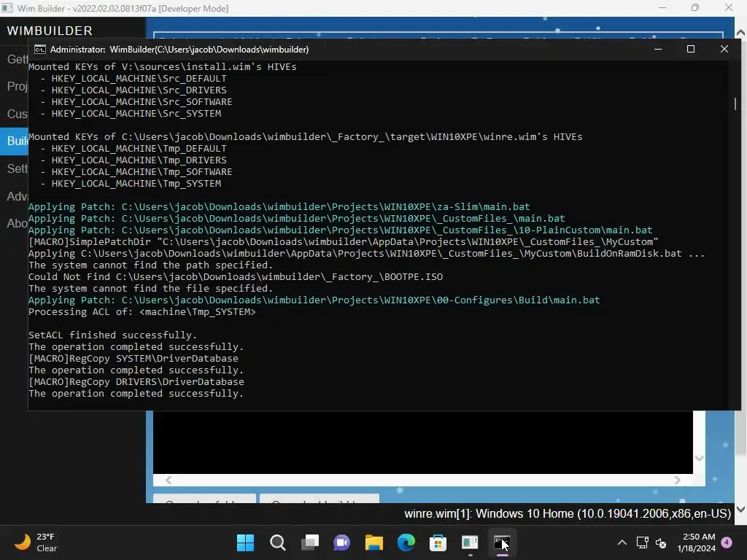Click HKEY_LOCAL_MACHINE\Tmp_DRIVERS line
Screen dimensions: 747x560
coord(139,160)
